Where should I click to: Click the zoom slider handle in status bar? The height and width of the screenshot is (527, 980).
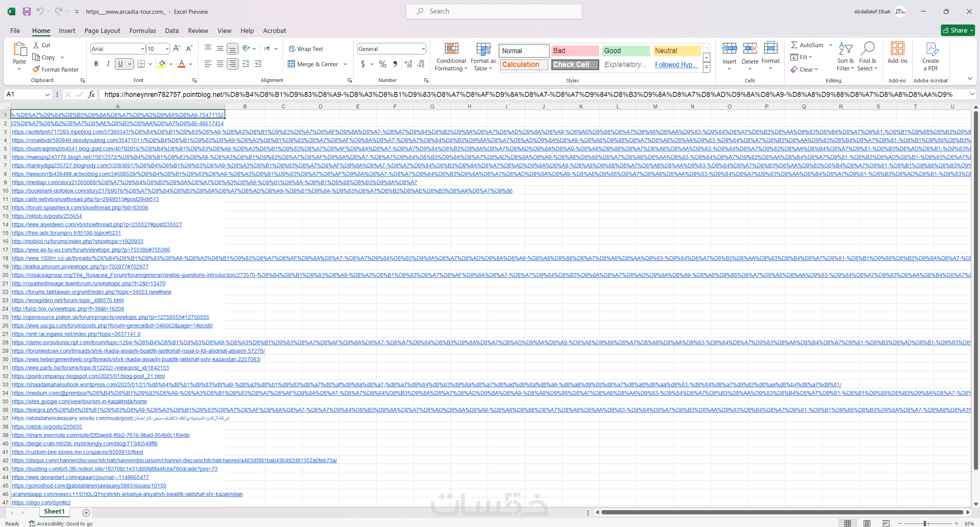click(x=925, y=523)
